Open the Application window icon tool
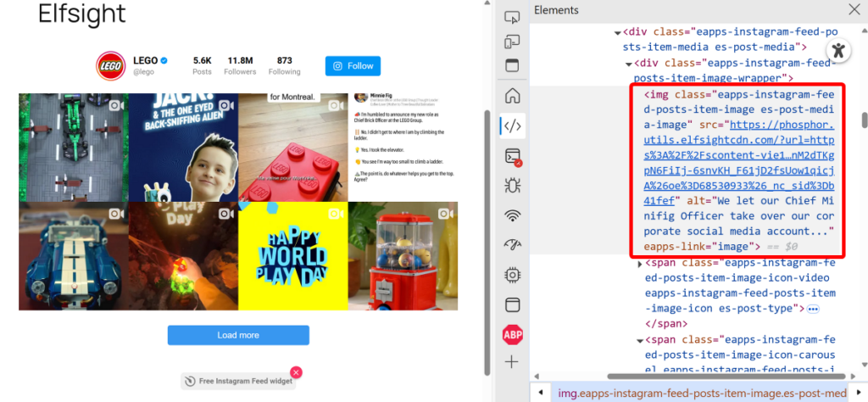 click(513, 304)
